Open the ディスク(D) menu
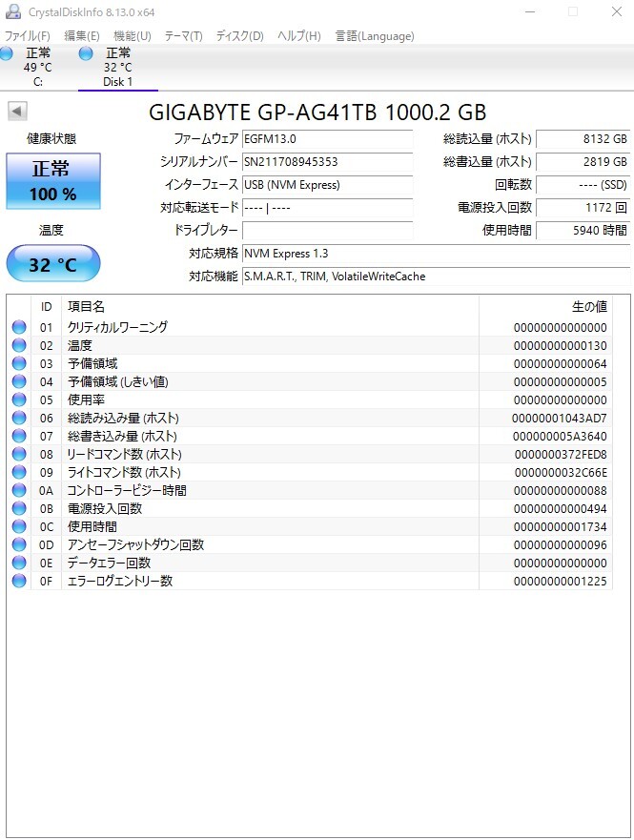634x840 pixels. (240, 36)
